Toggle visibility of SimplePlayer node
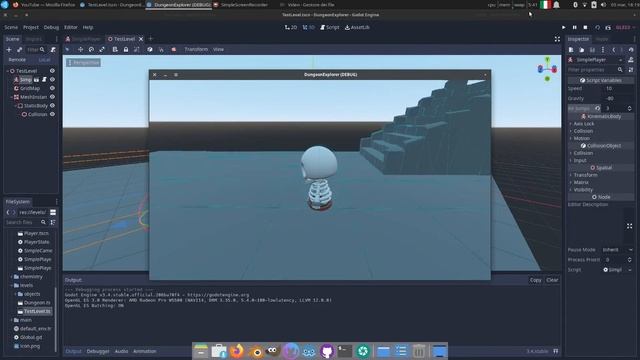The height and width of the screenshot is (360, 640). [x=52, y=80]
